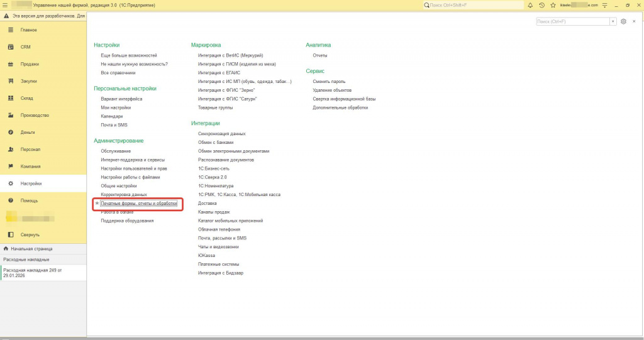
Task: Open Доставка integration link
Action: coord(207,203)
